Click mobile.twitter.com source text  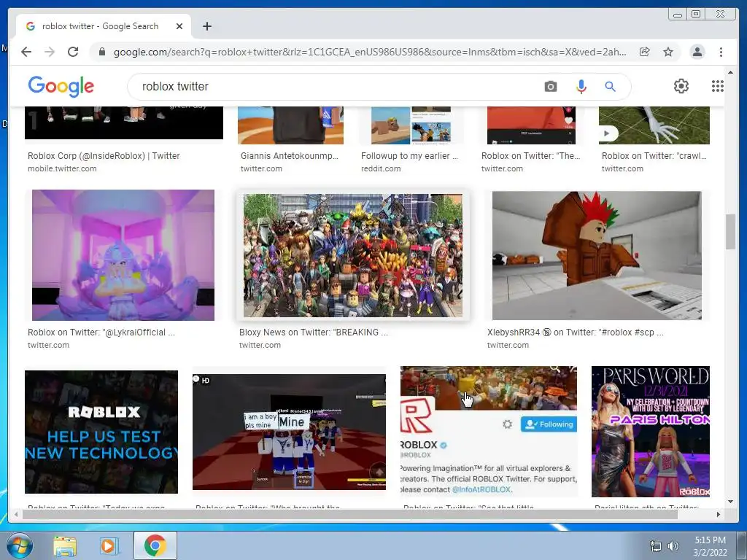point(62,168)
